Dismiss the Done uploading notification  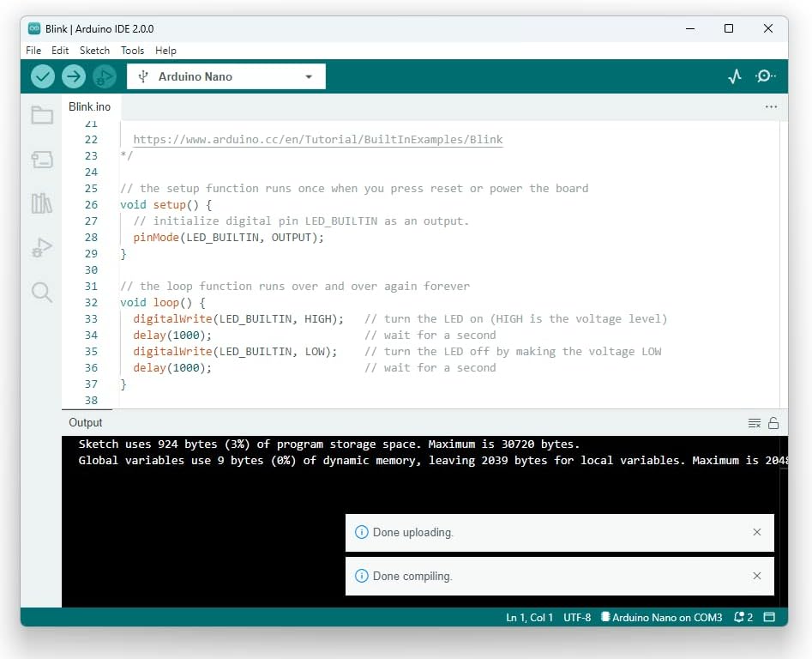click(757, 532)
